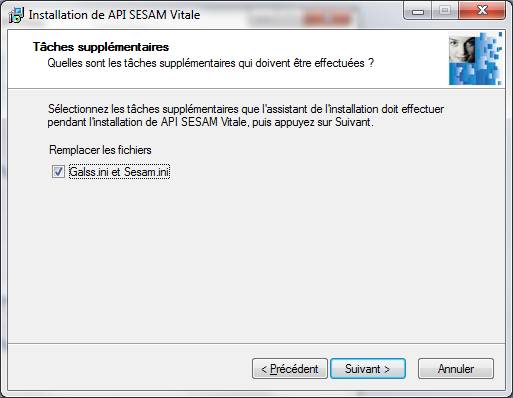513x398 pixels.
Task: Minimize the installer window
Action: [418, 11]
